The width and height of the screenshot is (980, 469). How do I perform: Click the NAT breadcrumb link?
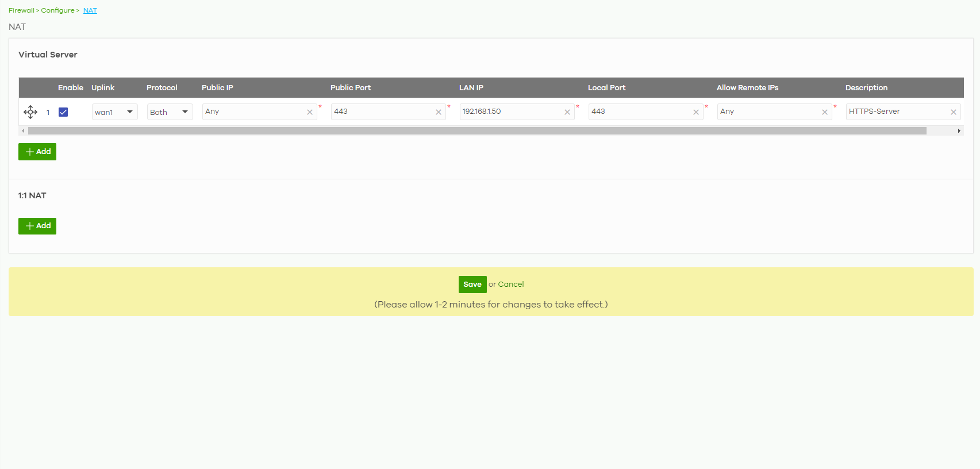pos(90,10)
